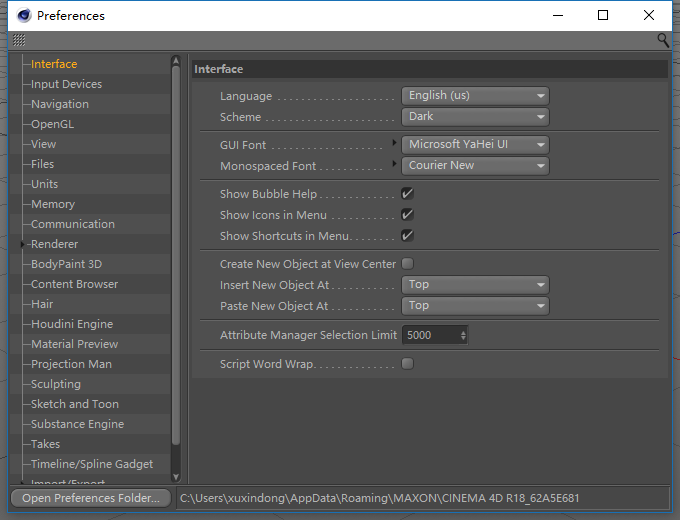
Task: Enable Create New Object at View Center
Action: pos(407,263)
